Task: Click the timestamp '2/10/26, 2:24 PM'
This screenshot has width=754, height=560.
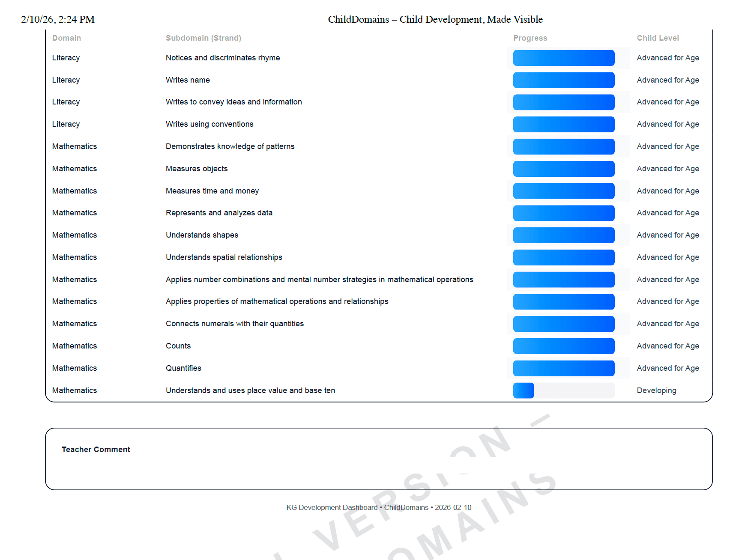Action: (57, 19)
